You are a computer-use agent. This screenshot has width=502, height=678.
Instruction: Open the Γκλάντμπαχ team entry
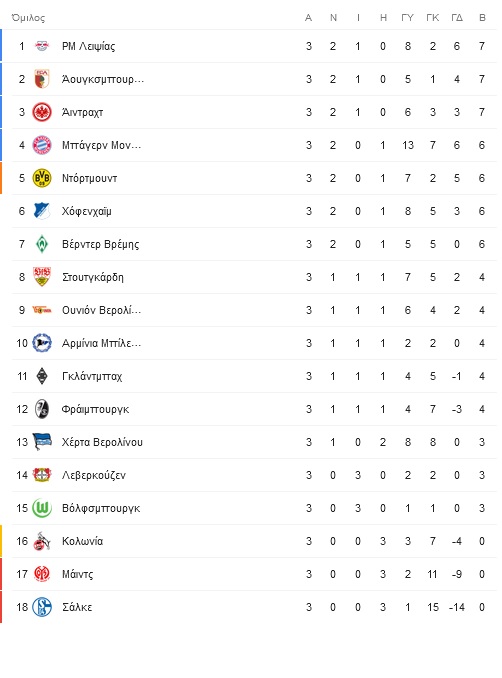[92, 376]
